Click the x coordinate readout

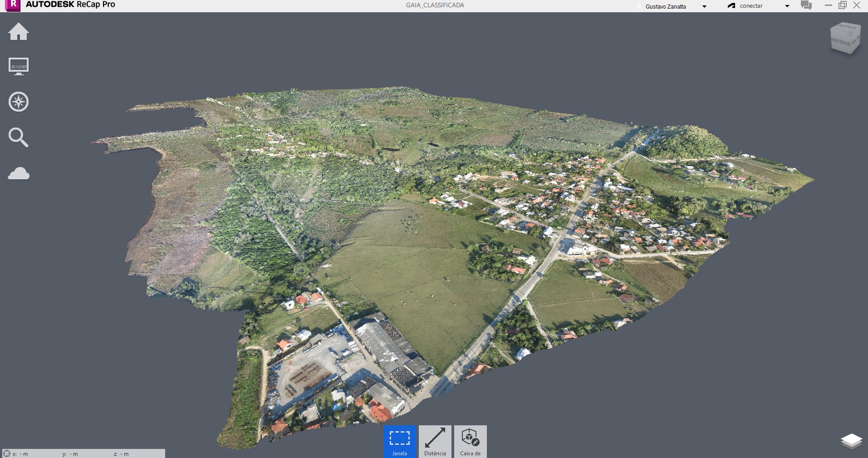(x=20, y=454)
